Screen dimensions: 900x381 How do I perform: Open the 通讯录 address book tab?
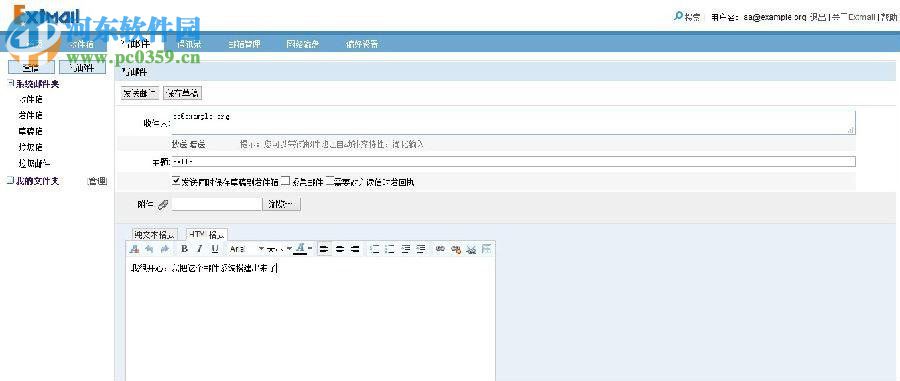tap(188, 44)
